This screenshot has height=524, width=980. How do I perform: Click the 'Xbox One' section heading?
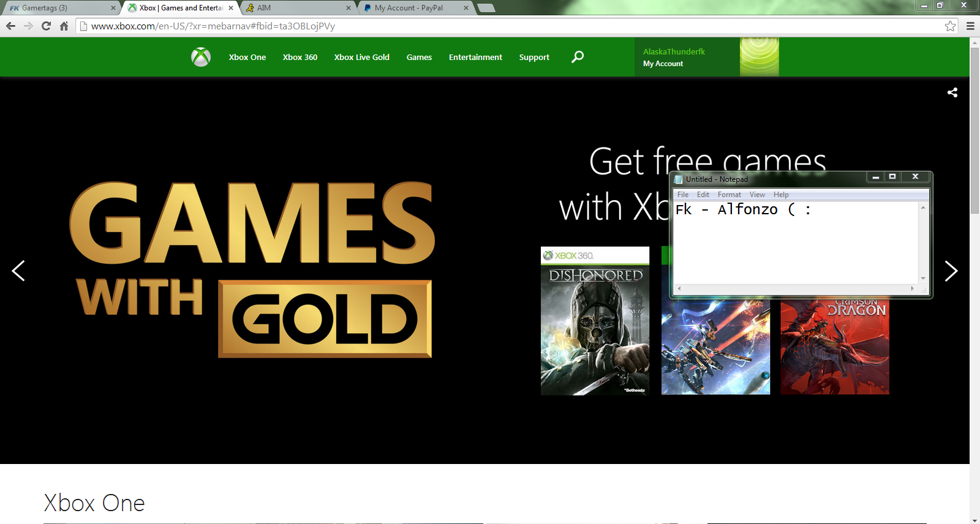tap(94, 503)
